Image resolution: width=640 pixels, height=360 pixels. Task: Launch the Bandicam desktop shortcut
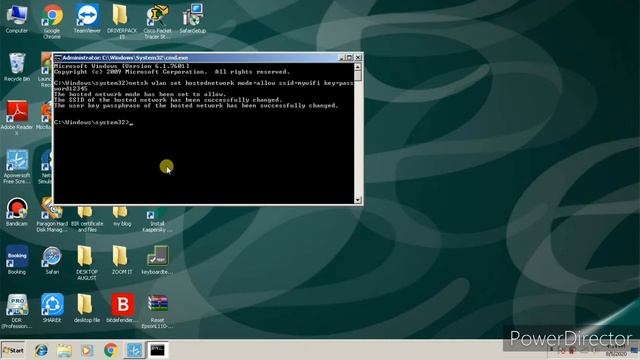click(x=17, y=212)
